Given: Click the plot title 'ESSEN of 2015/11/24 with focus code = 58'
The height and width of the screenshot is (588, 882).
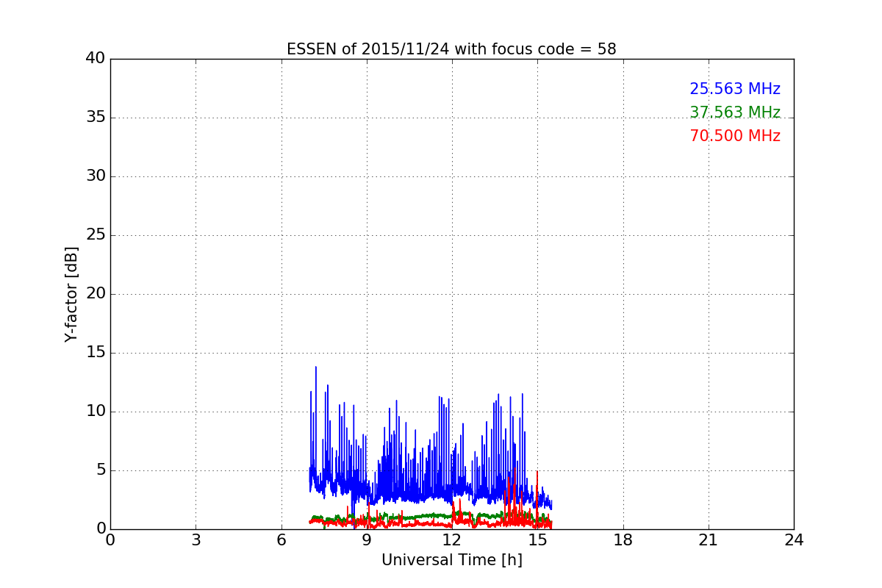Looking at the screenshot, I should tap(451, 49).
